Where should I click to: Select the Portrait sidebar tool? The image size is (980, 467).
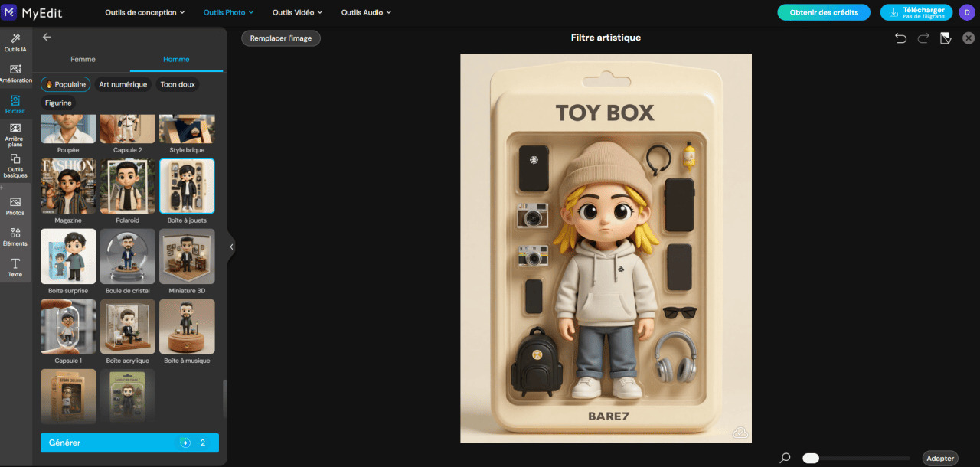tap(15, 104)
